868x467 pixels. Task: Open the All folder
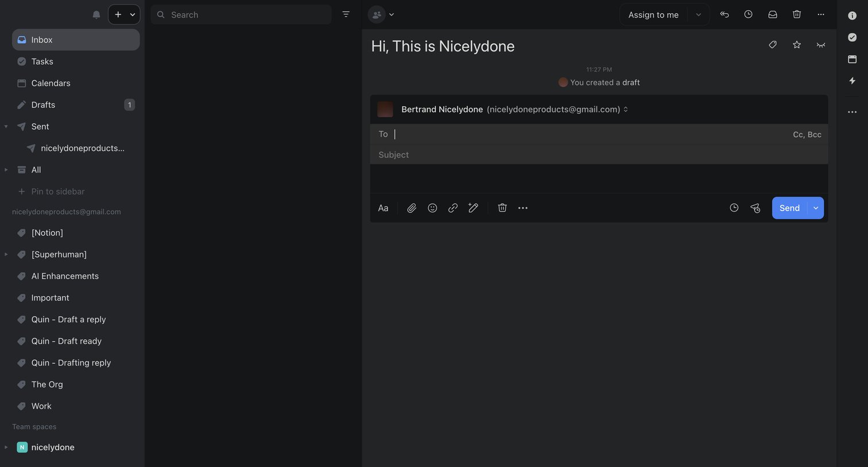point(76,170)
